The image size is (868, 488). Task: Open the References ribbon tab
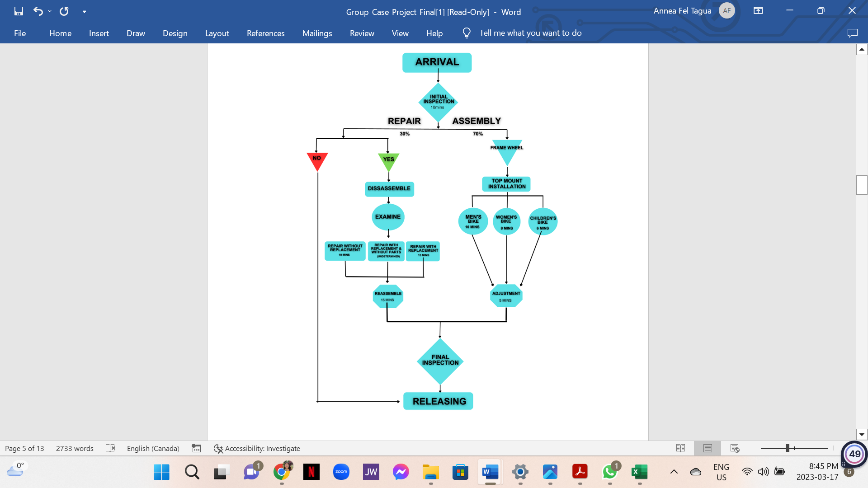coord(265,33)
